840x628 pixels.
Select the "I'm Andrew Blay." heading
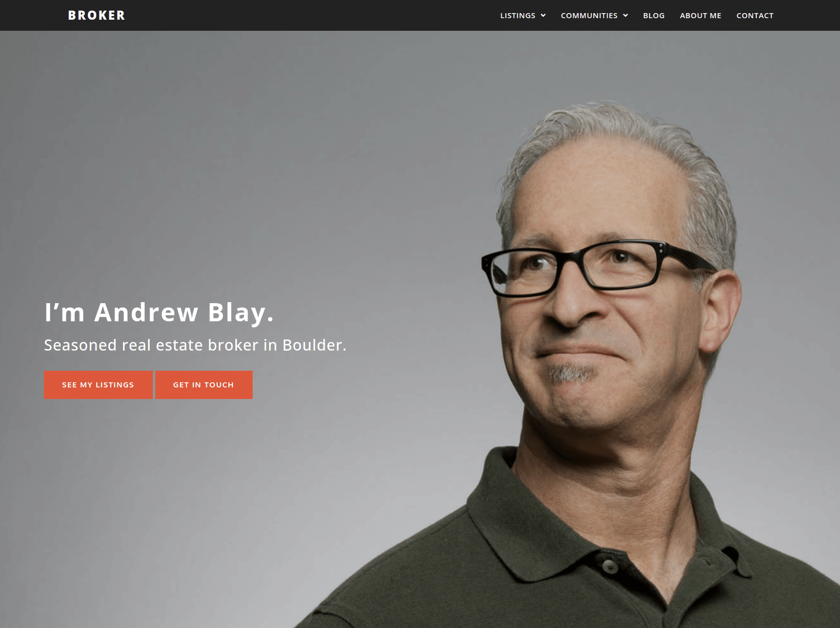[x=159, y=312]
